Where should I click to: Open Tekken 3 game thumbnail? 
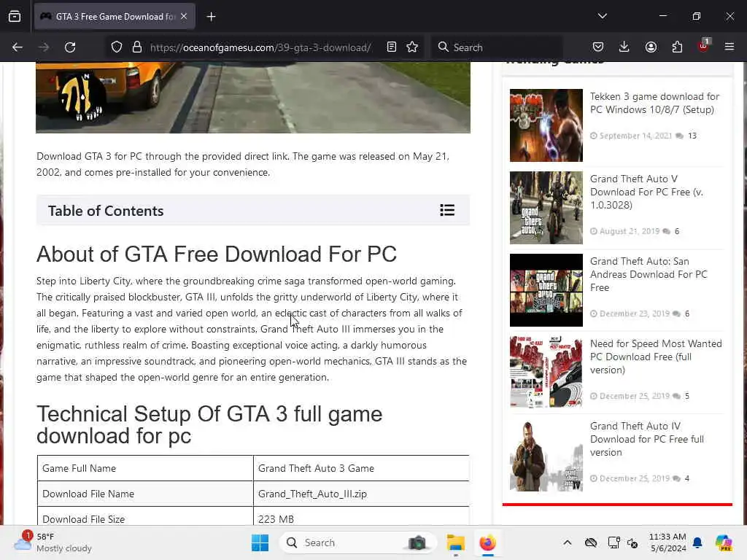(x=546, y=125)
